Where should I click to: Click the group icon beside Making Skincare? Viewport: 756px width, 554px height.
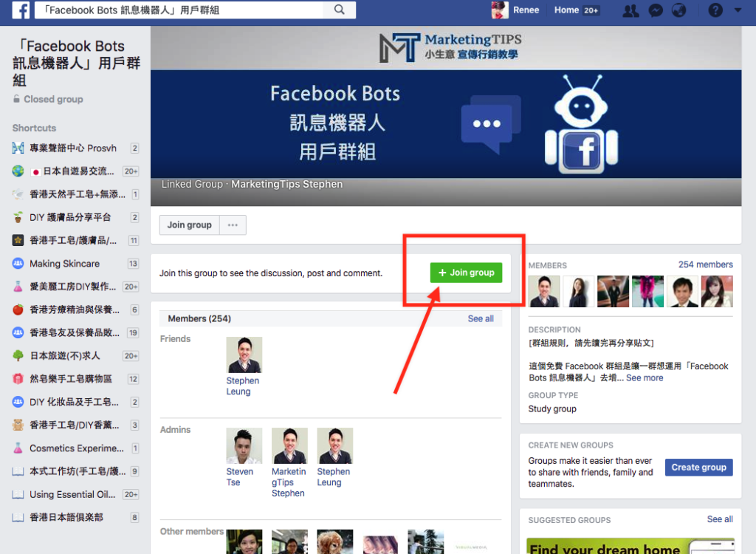18,264
